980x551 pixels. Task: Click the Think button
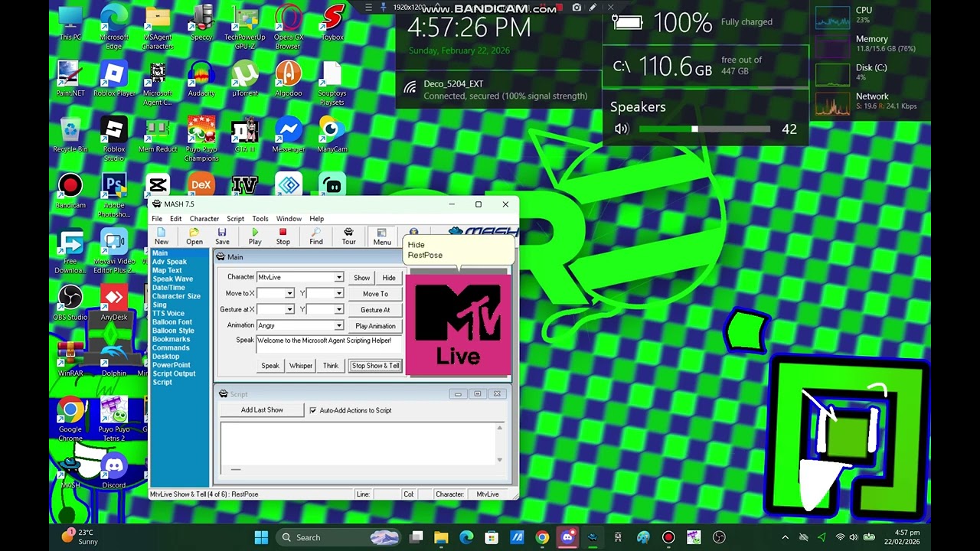coord(331,366)
